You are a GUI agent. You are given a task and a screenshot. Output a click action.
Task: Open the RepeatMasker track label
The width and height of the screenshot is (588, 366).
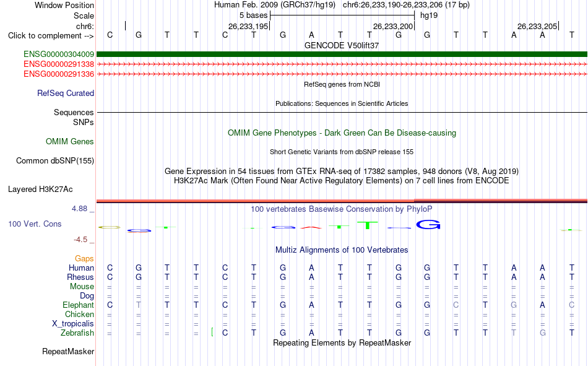[x=68, y=351]
